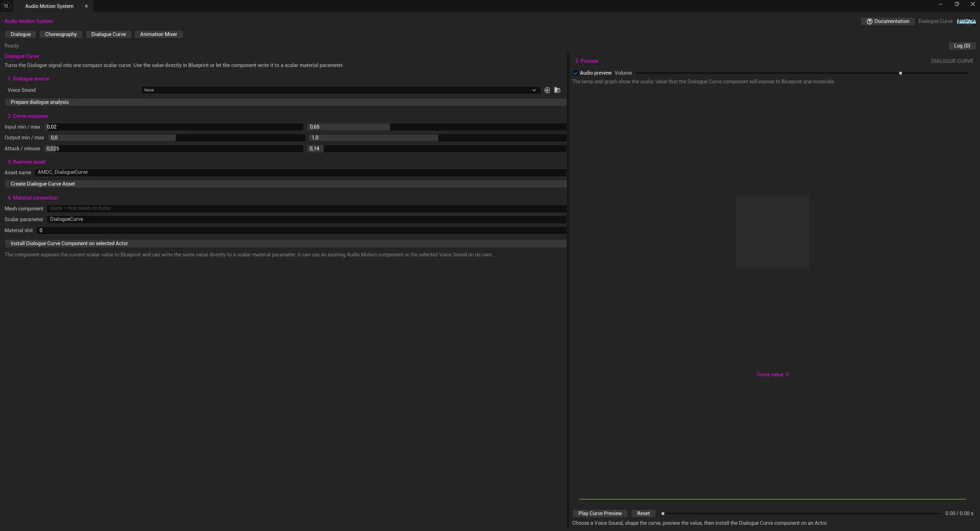Focus the Material slot field
Viewport: 980px width, 531px height.
[x=301, y=230]
